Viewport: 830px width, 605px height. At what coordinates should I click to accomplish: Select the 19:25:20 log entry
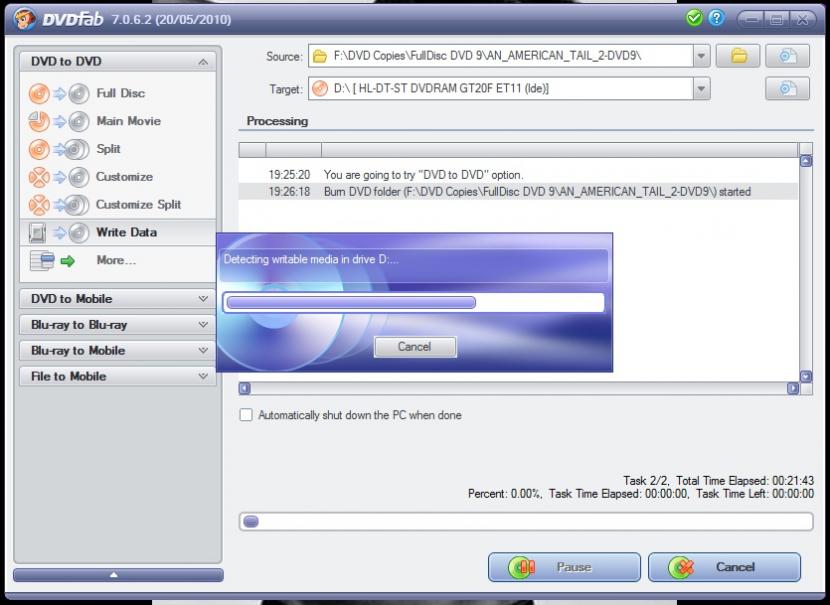pos(518,175)
